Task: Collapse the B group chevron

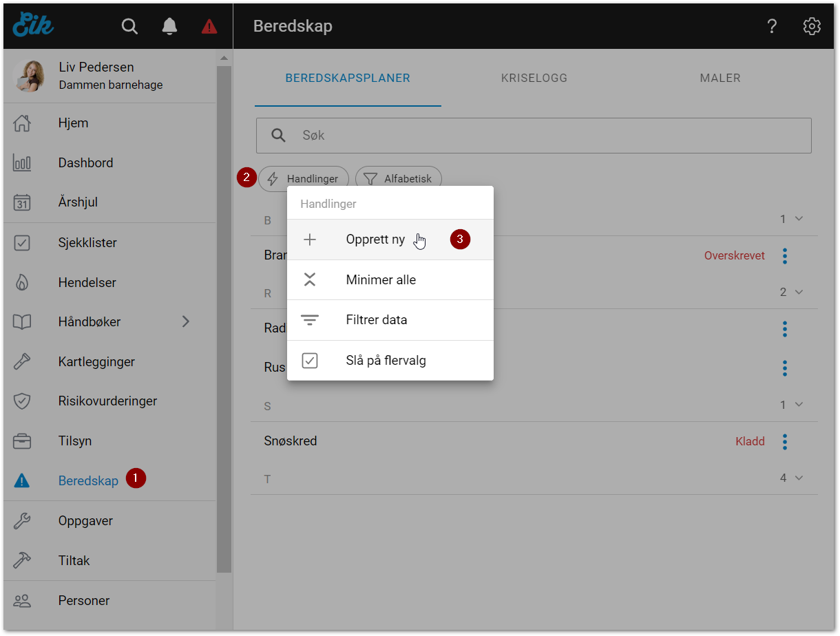Action: pos(799,219)
